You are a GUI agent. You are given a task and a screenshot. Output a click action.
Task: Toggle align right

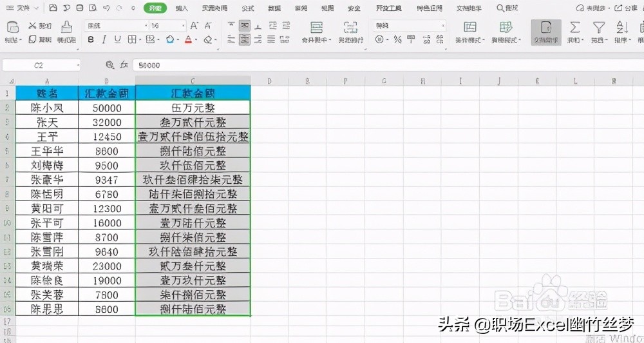[258, 39]
